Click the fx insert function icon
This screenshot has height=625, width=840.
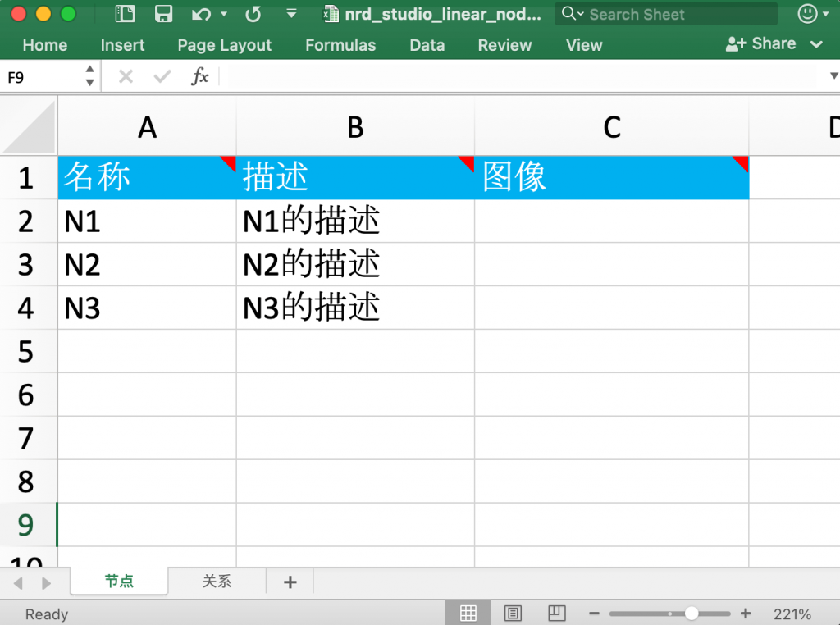pos(199,77)
